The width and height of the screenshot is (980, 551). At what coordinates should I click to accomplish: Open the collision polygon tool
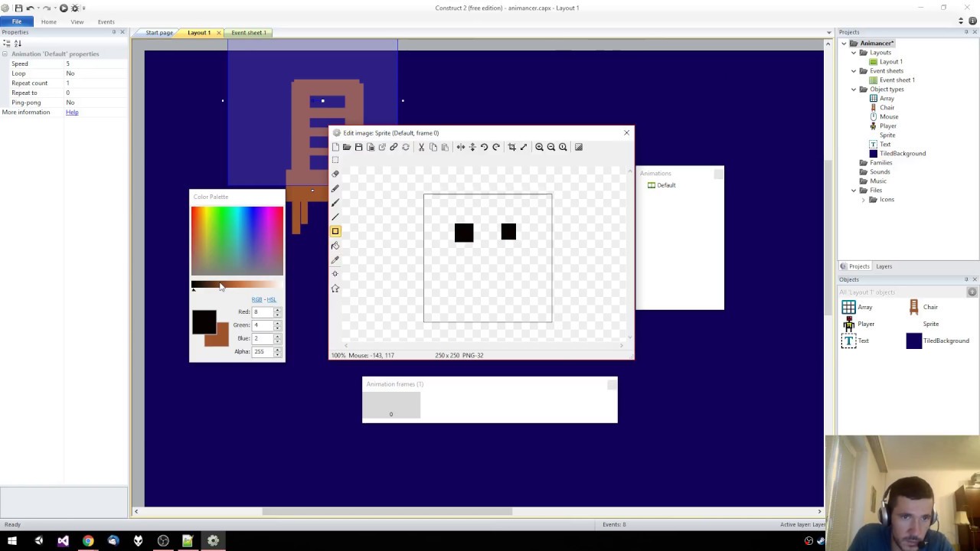click(x=335, y=289)
